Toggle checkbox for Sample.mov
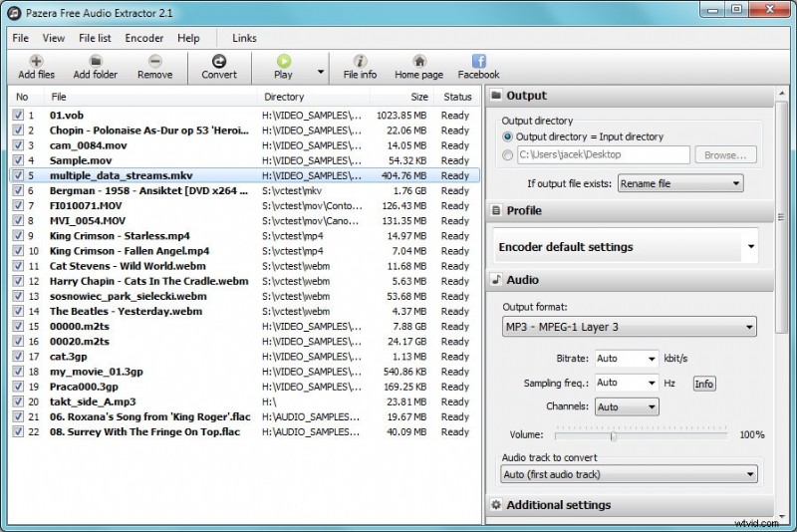797x532 pixels. click(x=18, y=160)
